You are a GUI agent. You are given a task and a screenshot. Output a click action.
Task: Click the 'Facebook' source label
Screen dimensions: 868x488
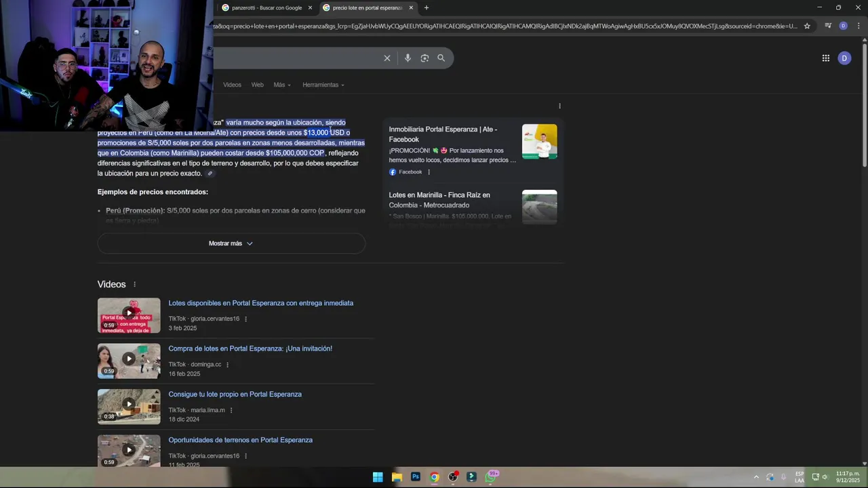tap(410, 172)
